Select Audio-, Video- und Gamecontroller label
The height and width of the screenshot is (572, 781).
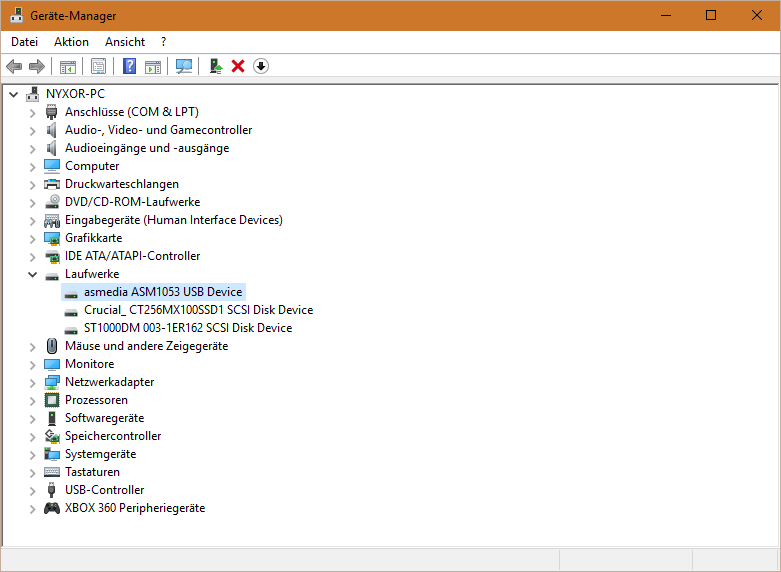pos(158,130)
